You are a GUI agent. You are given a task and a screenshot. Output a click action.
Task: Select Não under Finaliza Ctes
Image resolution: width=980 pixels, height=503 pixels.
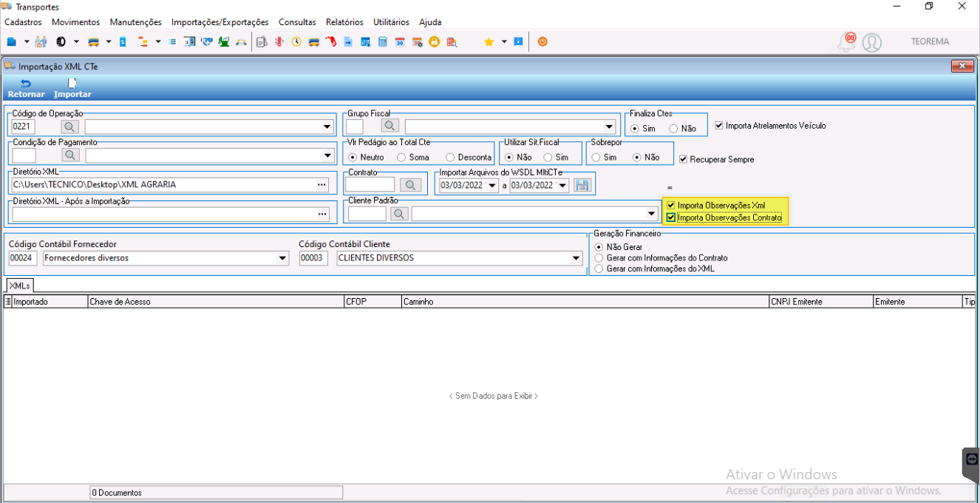(x=673, y=128)
